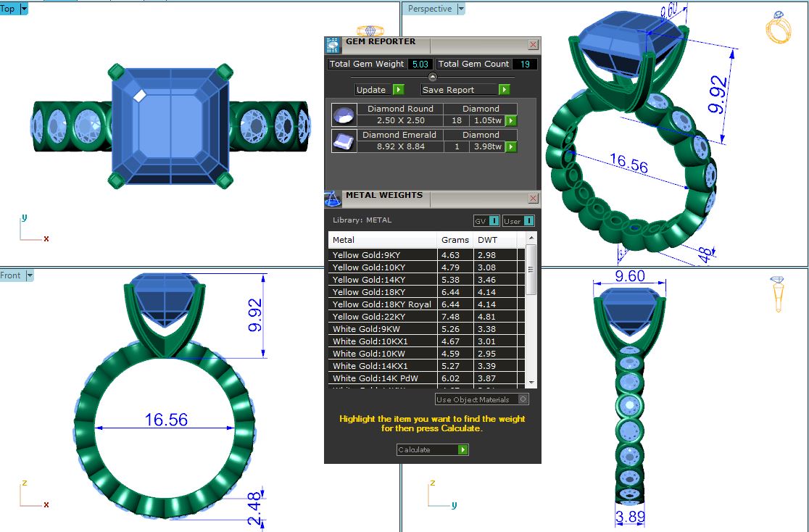Open the Top viewport dropdown arrow
This screenshot has width=809, height=532.
(x=24, y=9)
